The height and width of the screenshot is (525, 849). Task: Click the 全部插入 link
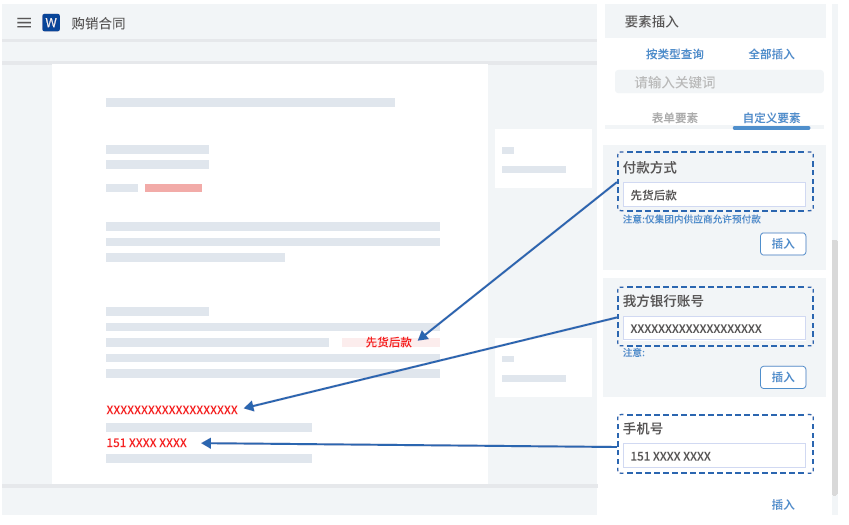[771, 54]
